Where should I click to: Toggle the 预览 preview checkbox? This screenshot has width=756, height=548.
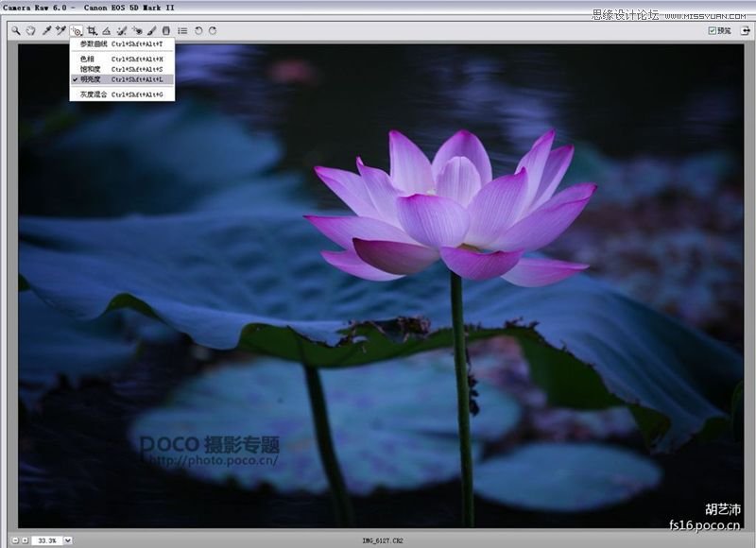(x=713, y=30)
